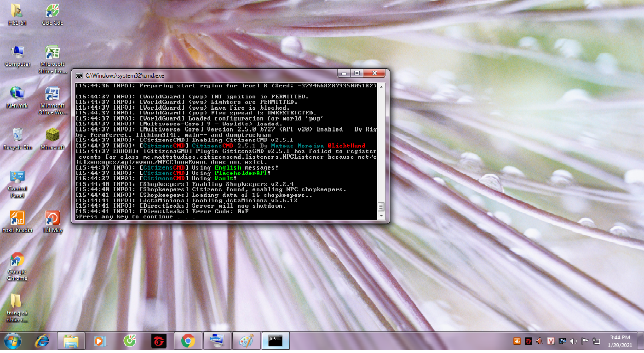Image resolution: width=644 pixels, height=353 pixels.
Task: Select the Control Panel desktop icon
Action: [x=17, y=177]
